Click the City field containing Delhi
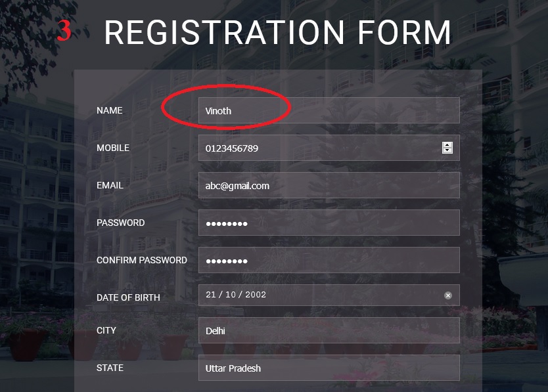Screen dimensions: 548x392 (329, 330)
